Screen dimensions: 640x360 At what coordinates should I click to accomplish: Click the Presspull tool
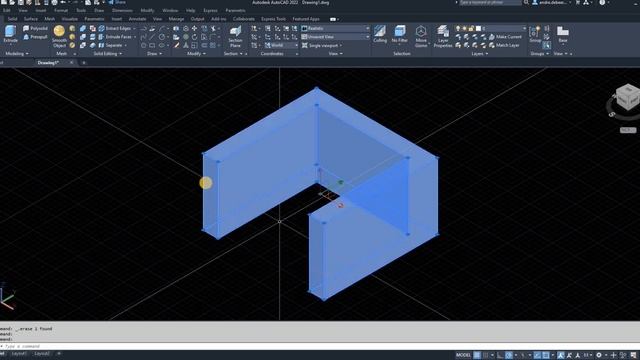(x=36, y=37)
